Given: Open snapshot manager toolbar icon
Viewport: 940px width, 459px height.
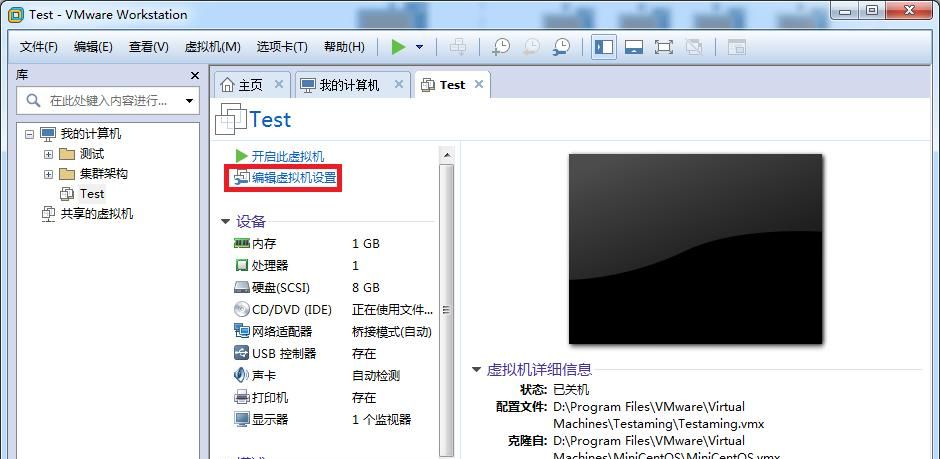Looking at the screenshot, I should (x=562, y=47).
